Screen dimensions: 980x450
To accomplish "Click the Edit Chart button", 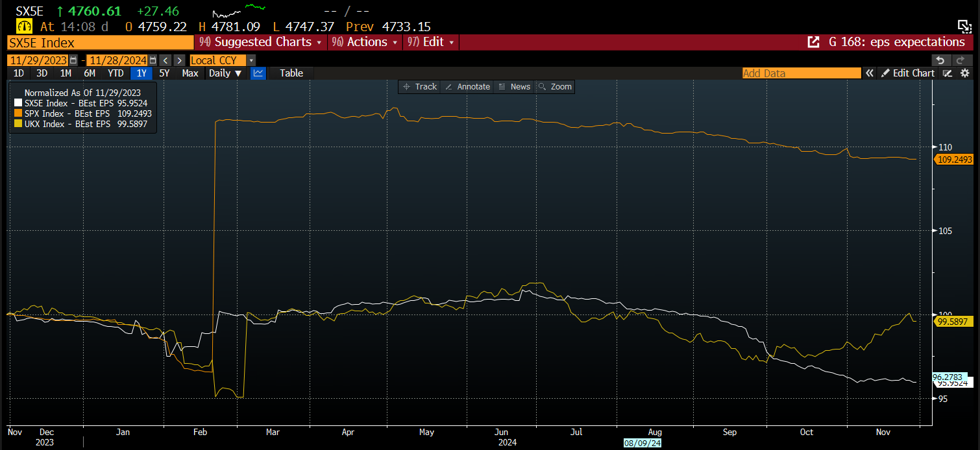I will pyautogui.click(x=907, y=73).
